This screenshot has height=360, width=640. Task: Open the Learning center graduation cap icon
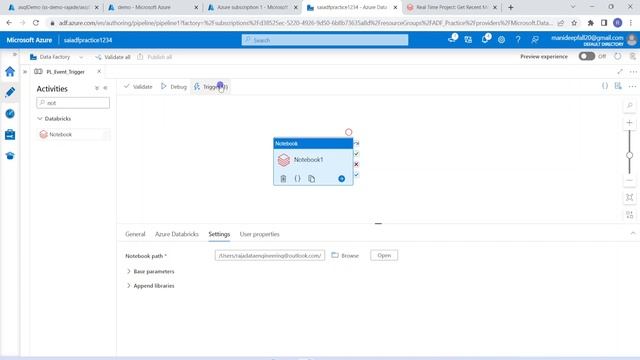coord(10,156)
